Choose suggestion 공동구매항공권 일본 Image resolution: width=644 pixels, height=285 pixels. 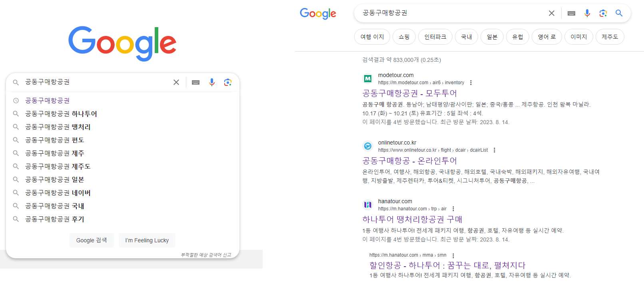point(123,180)
